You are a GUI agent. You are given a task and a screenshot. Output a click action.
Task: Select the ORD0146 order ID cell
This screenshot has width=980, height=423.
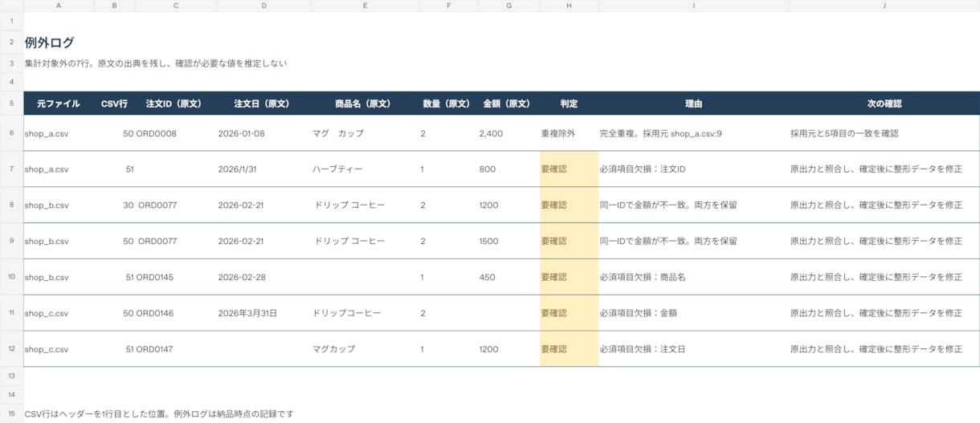[176, 313]
